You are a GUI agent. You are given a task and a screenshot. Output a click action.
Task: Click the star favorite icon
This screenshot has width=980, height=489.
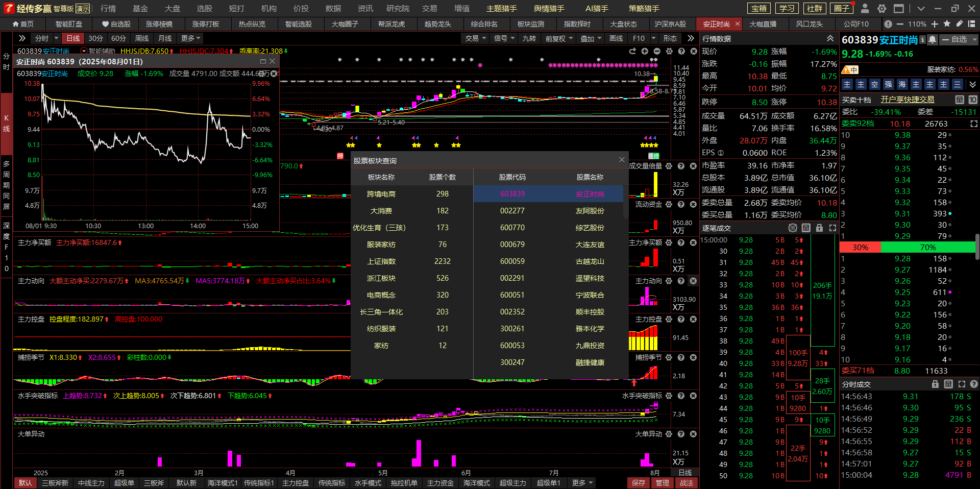pyautogui.click(x=947, y=24)
